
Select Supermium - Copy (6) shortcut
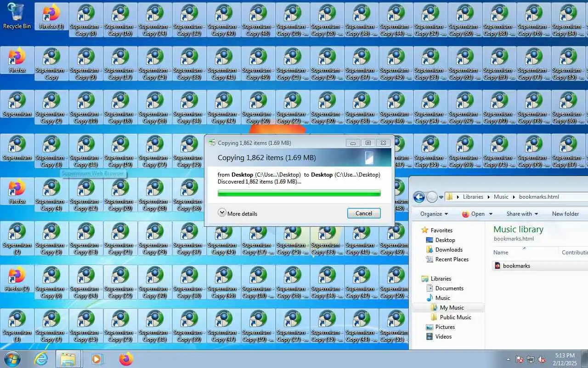tap(51, 282)
